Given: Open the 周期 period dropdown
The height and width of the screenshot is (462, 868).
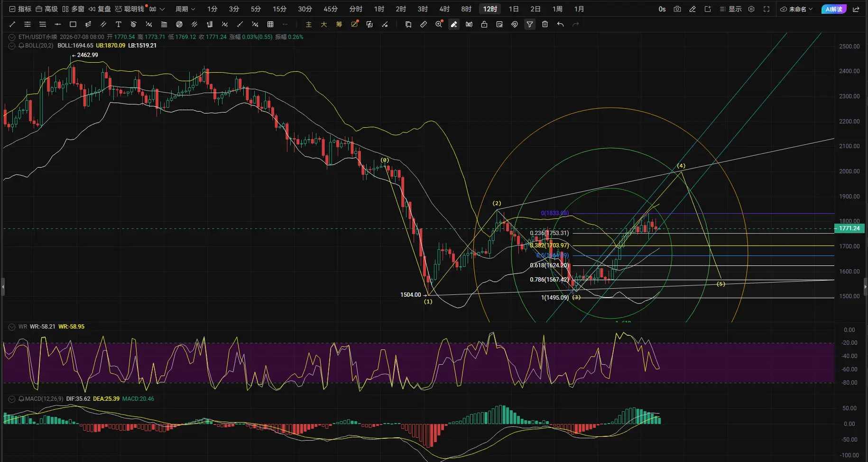Looking at the screenshot, I should [x=185, y=9].
